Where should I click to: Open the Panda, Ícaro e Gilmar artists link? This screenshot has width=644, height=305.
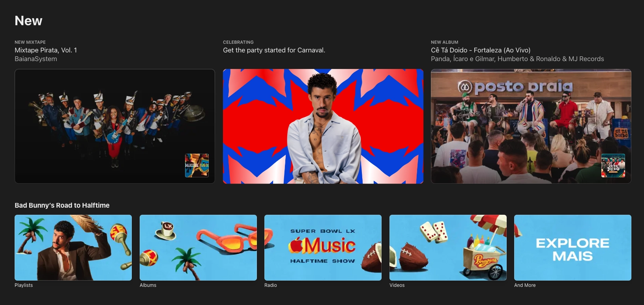pyautogui.click(x=517, y=59)
